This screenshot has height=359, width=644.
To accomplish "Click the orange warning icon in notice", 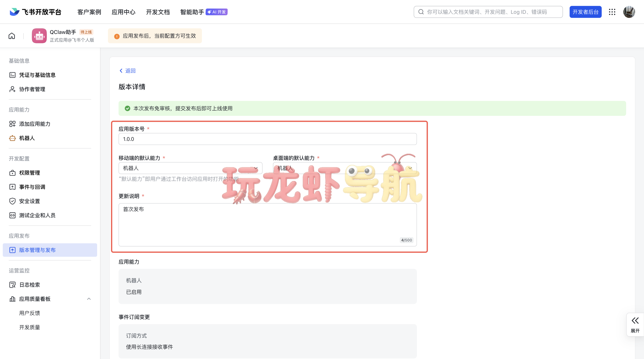I will coord(117,36).
